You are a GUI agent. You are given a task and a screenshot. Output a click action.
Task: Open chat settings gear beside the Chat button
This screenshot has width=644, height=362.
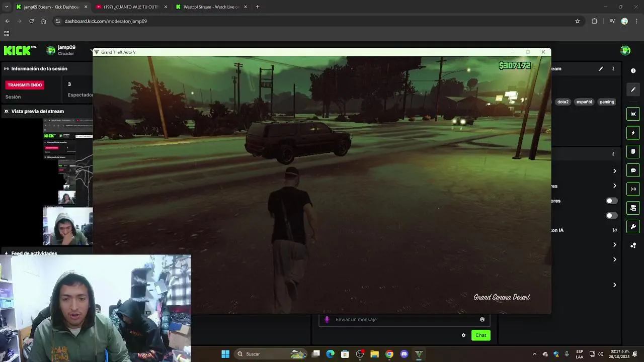[463, 335]
